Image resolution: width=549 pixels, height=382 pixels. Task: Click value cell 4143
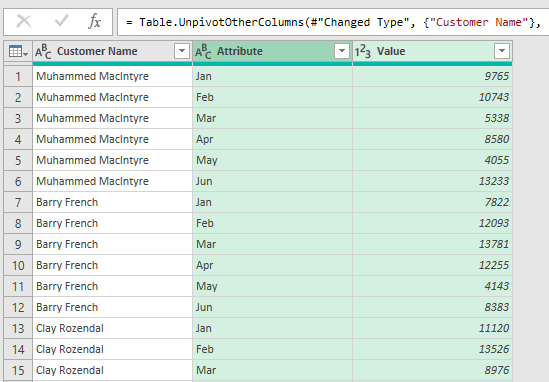[x=432, y=286]
